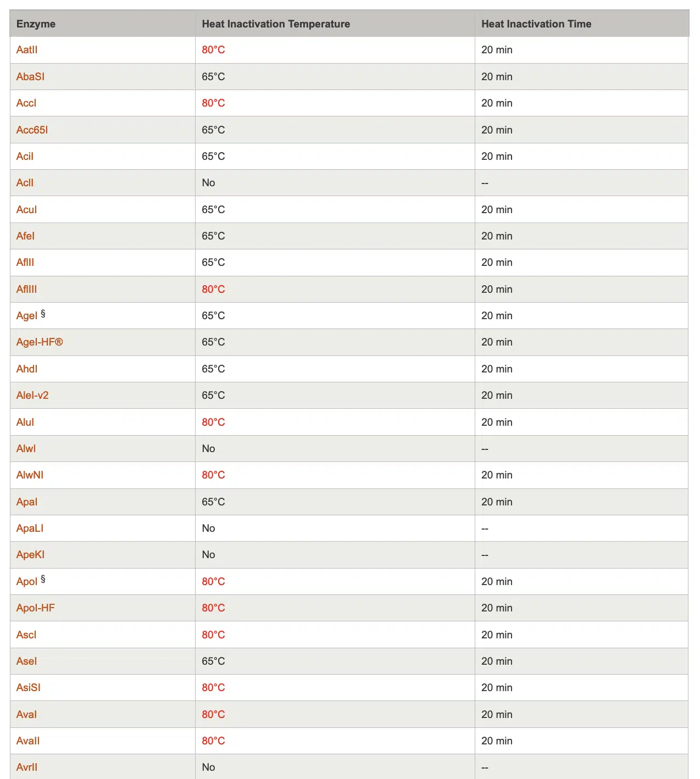Select the AhdI enzyme link
The image size is (700, 779).
(27, 369)
